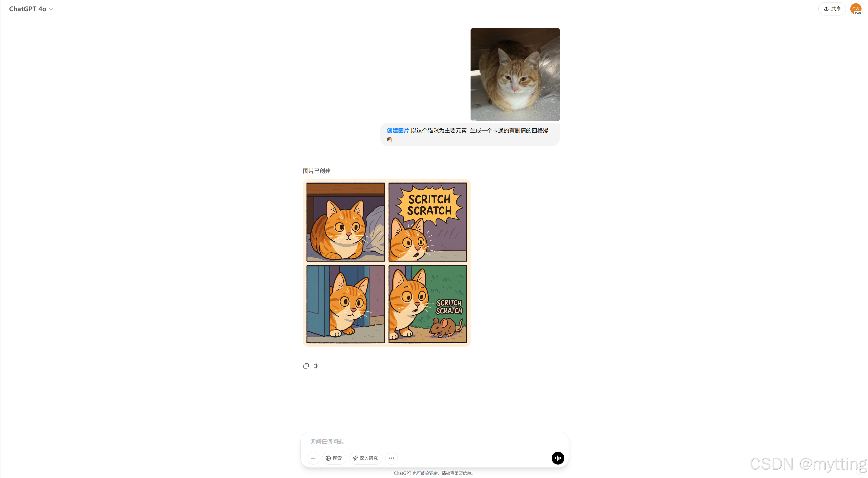The image size is (868, 478).
Task: Click the 图片已创建 status label
Action: coord(316,171)
